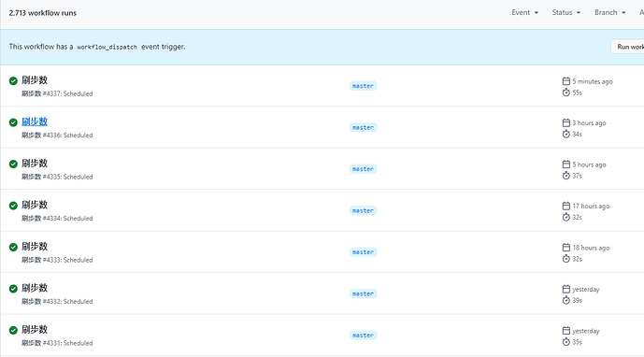This screenshot has height=357, width=644.
Task: Select master branch label of run #4334
Action: (363, 210)
